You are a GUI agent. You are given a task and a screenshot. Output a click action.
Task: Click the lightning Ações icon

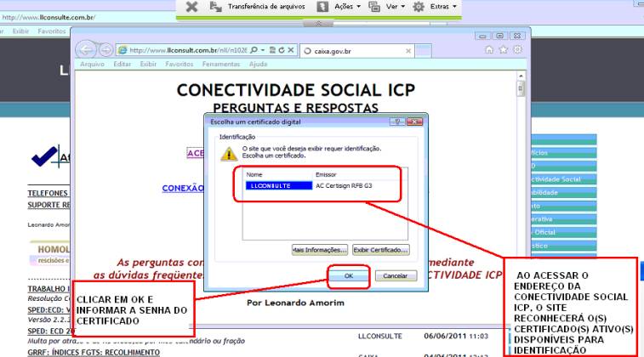pos(322,7)
